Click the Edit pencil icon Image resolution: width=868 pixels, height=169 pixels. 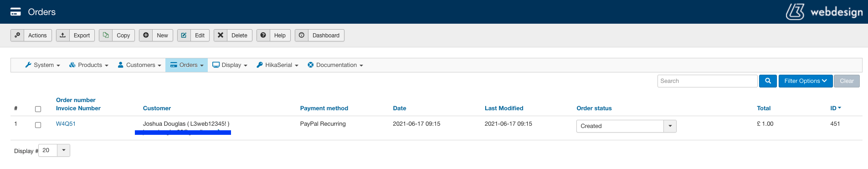coord(184,35)
